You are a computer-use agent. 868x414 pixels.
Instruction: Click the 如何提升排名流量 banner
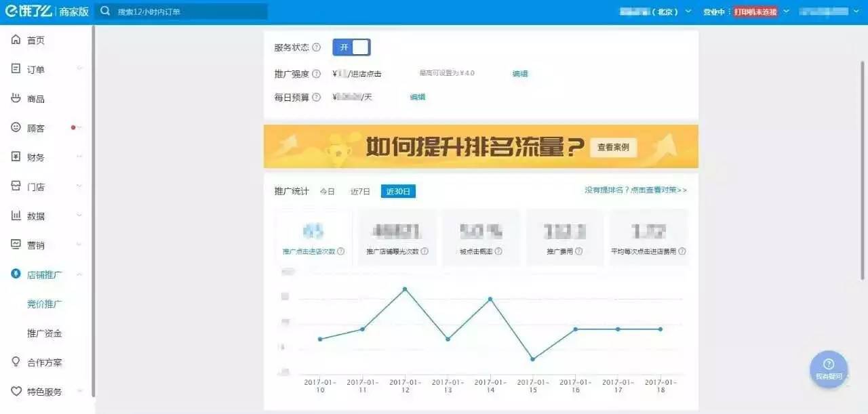pos(481,146)
